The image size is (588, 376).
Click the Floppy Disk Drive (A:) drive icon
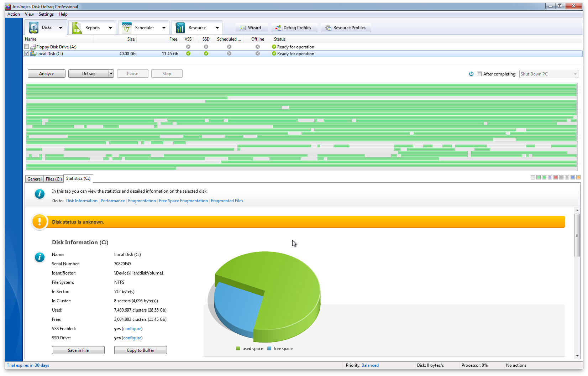pyautogui.click(x=33, y=47)
